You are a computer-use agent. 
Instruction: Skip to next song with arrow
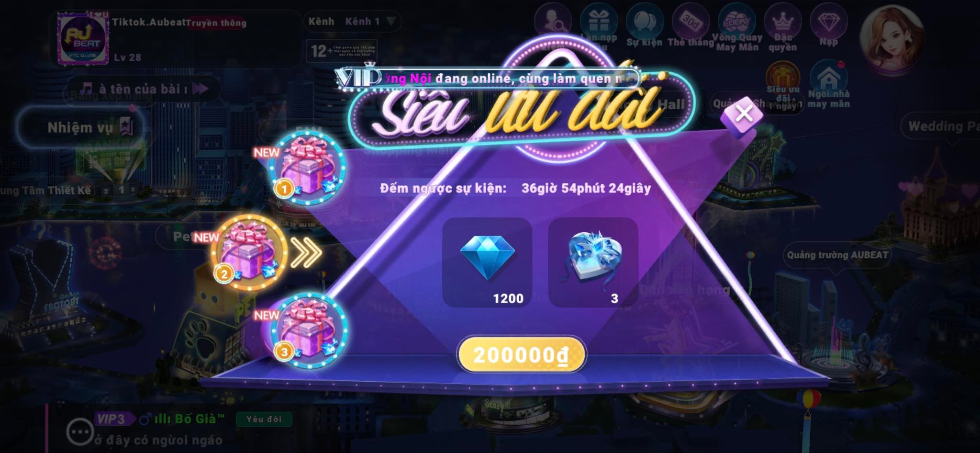[200, 89]
